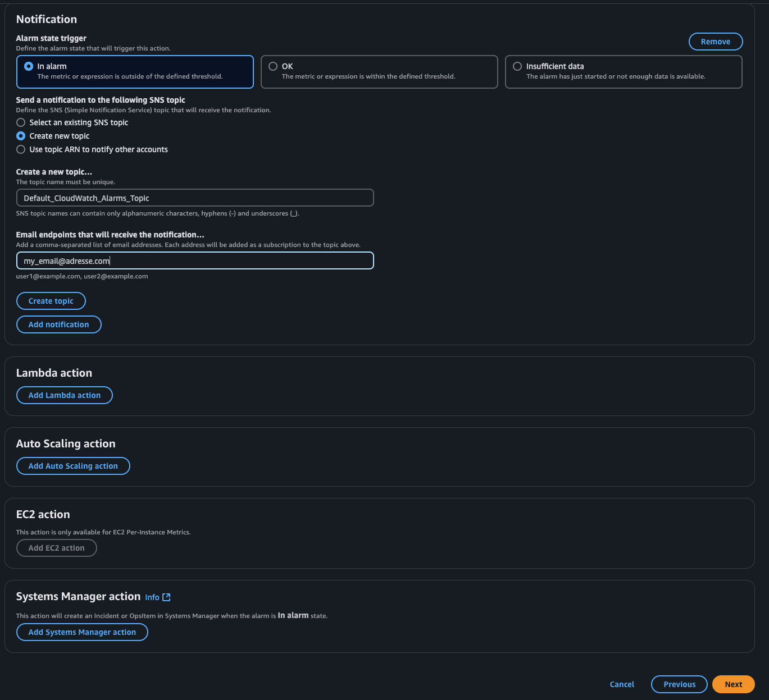The height and width of the screenshot is (700, 769).
Task: Click the Notification section heading
Action: (x=47, y=19)
